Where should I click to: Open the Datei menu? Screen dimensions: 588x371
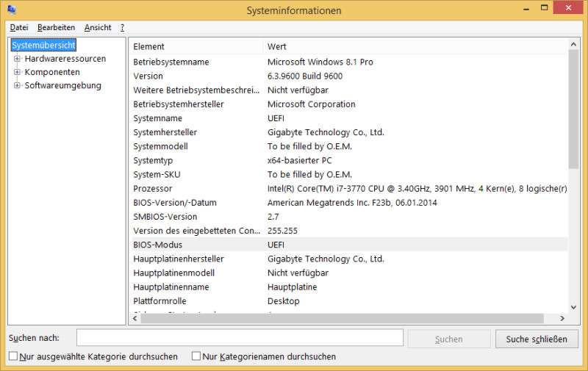(18, 27)
